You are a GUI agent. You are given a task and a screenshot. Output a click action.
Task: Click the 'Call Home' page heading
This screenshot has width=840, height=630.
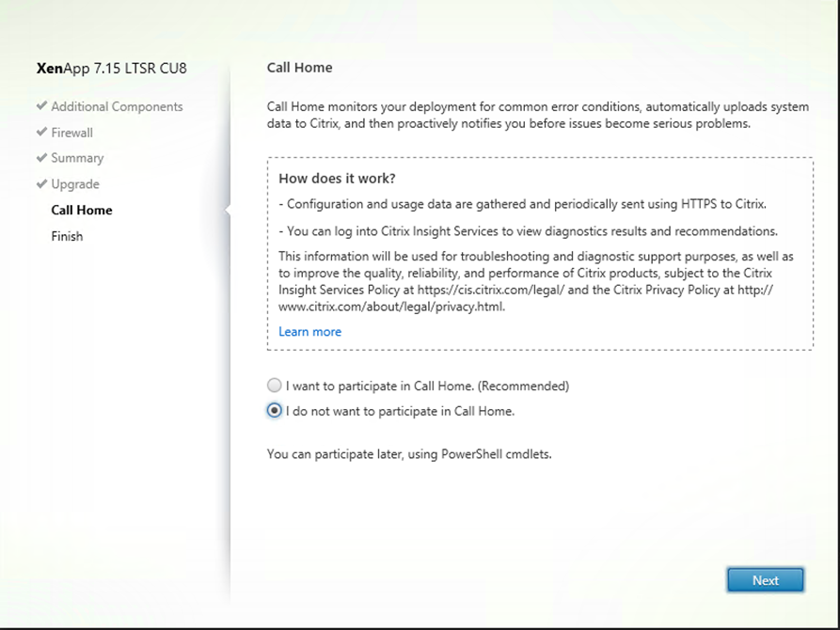(x=299, y=68)
